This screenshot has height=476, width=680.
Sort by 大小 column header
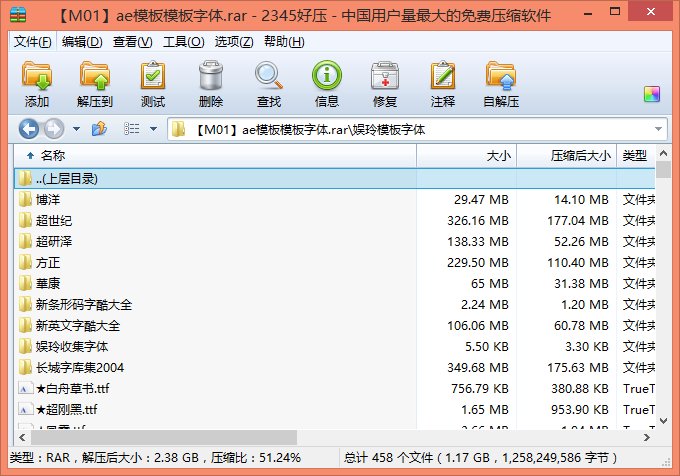[467, 156]
